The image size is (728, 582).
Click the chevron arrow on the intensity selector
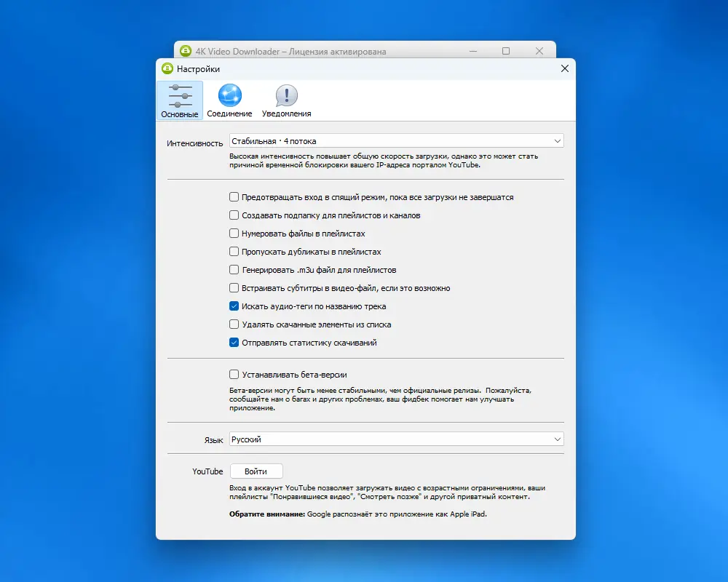(558, 140)
